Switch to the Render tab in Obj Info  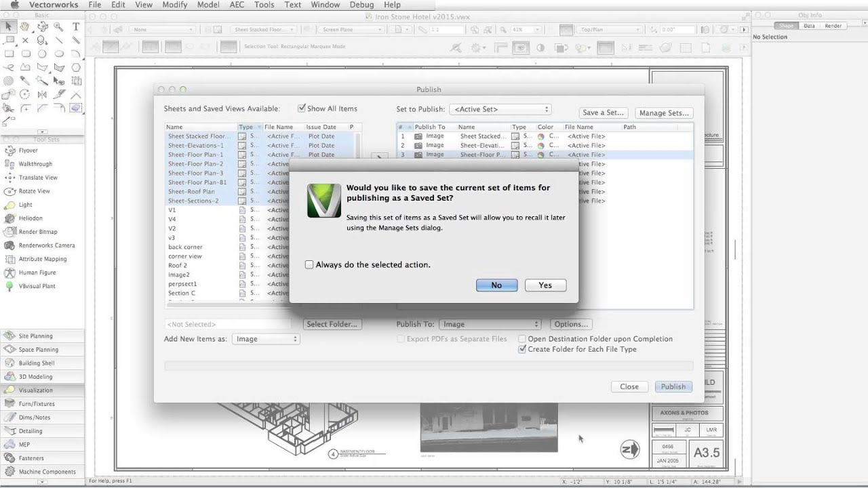[833, 26]
